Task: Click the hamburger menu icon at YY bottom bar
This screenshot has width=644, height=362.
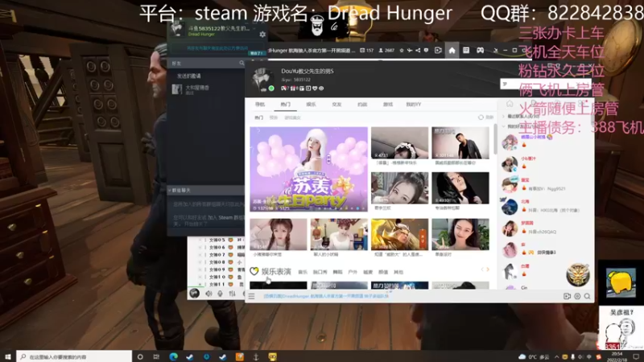Action: click(251, 296)
